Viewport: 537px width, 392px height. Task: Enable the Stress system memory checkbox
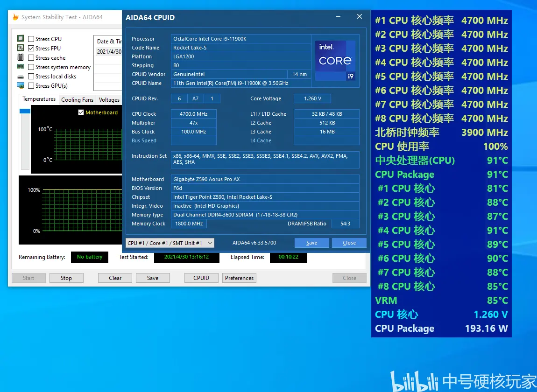click(x=31, y=67)
